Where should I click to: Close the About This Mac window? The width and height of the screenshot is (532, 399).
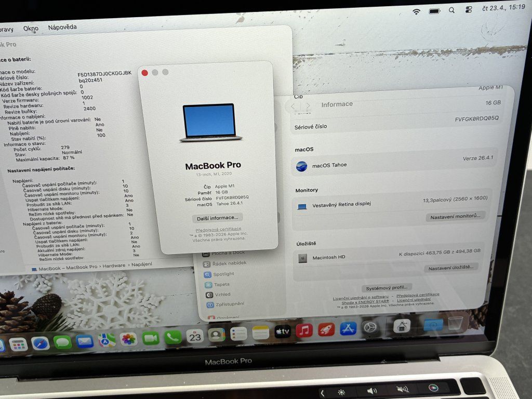coord(145,73)
